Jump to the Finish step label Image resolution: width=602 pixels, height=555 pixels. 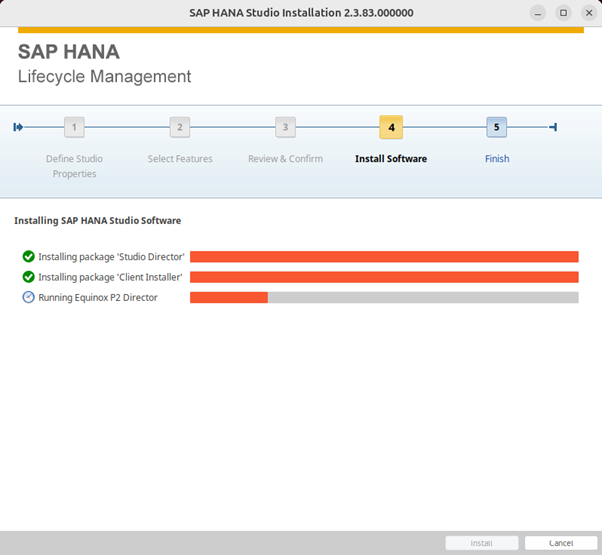[x=497, y=159]
